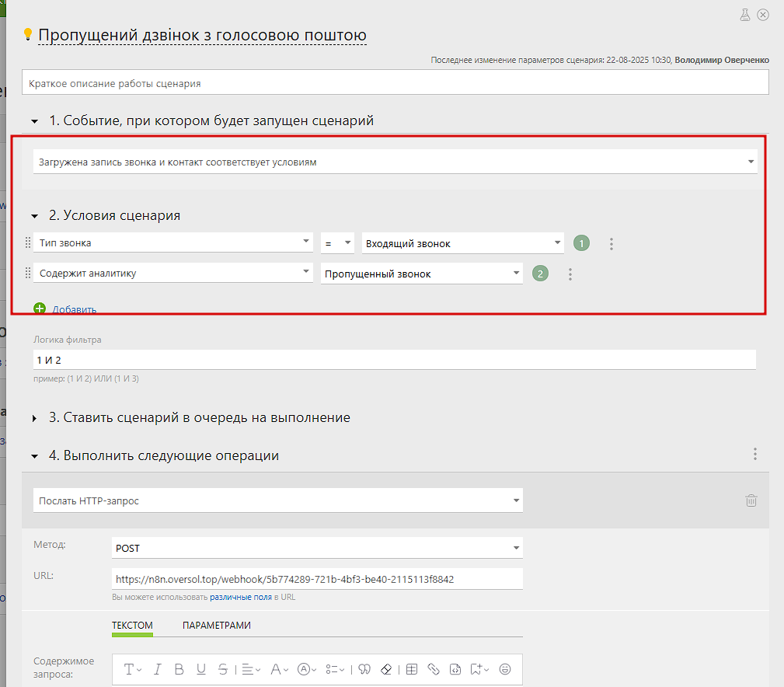This screenshot has width=784, height=687.
Task: Toggle strikethrough formatting
Action: pos(223,669)
